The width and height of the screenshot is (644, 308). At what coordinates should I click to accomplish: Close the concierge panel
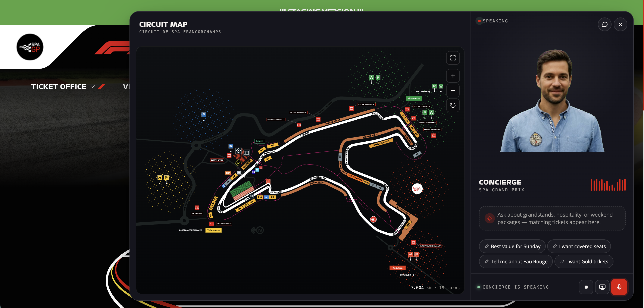click(x=620, y=24)
